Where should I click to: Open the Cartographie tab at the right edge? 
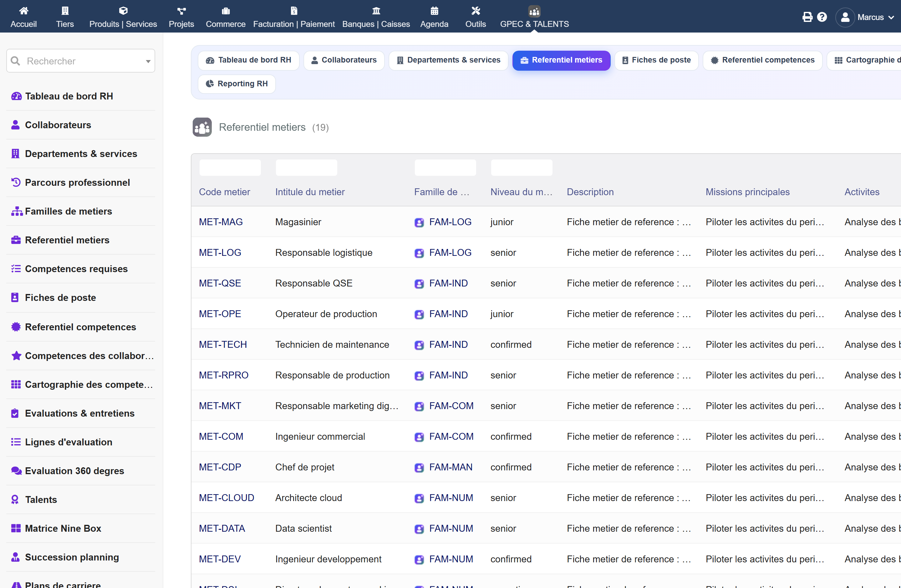[x=864, y=60]
